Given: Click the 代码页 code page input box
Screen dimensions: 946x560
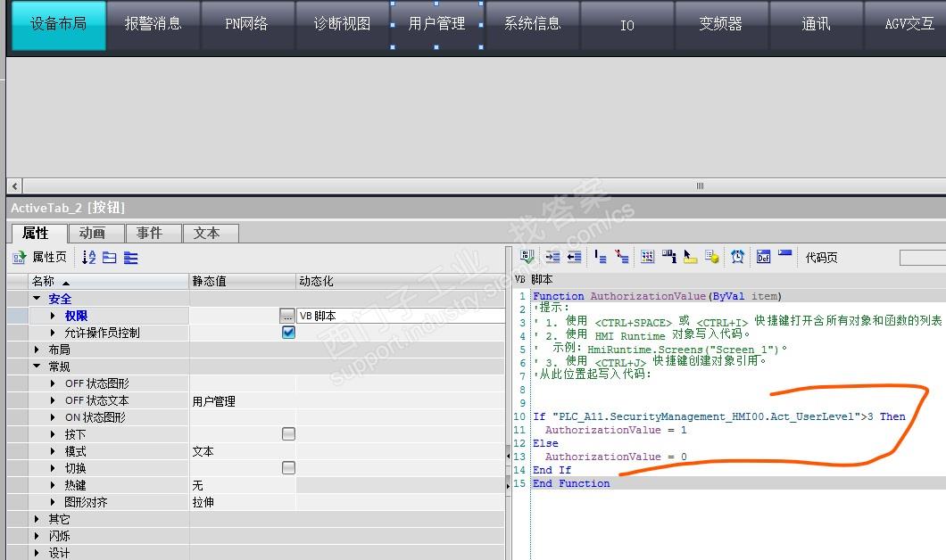Looking at the screenshot, I should pyautogui.click(x=923, y=258).
